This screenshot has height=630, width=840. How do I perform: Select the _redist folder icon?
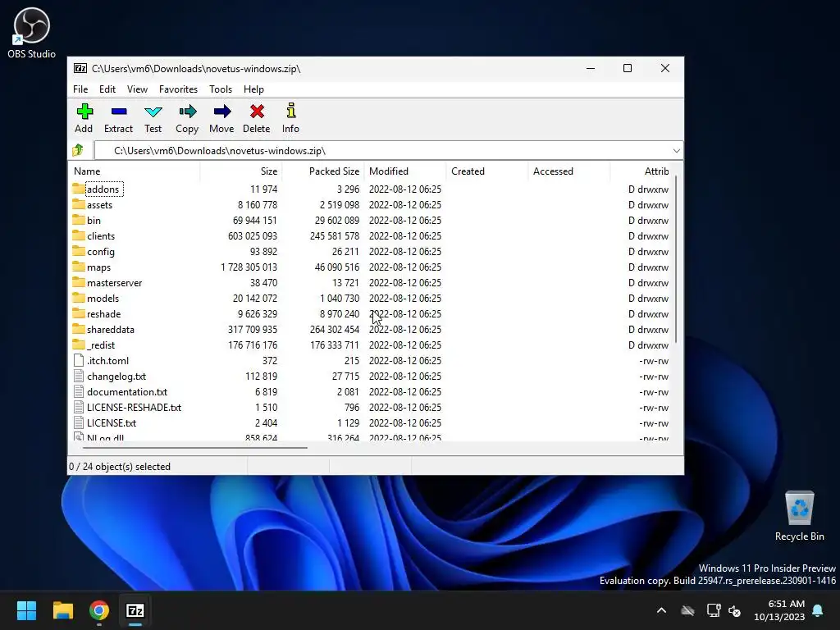78,344
